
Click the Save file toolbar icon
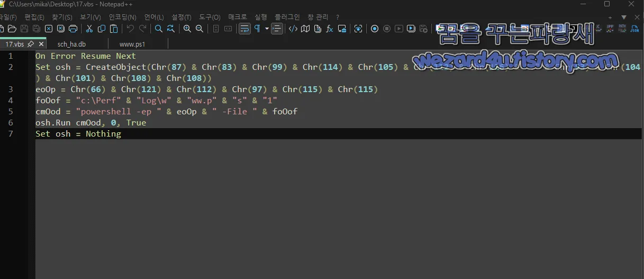(24, 29)
